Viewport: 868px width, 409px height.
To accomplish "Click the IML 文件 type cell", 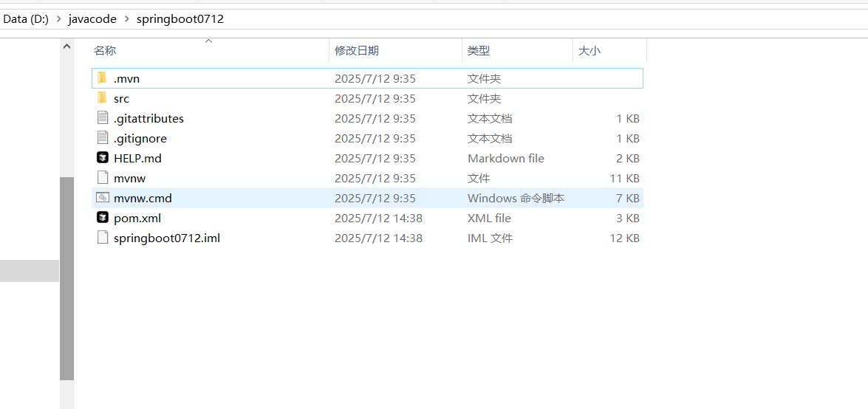I will [490, 238].
